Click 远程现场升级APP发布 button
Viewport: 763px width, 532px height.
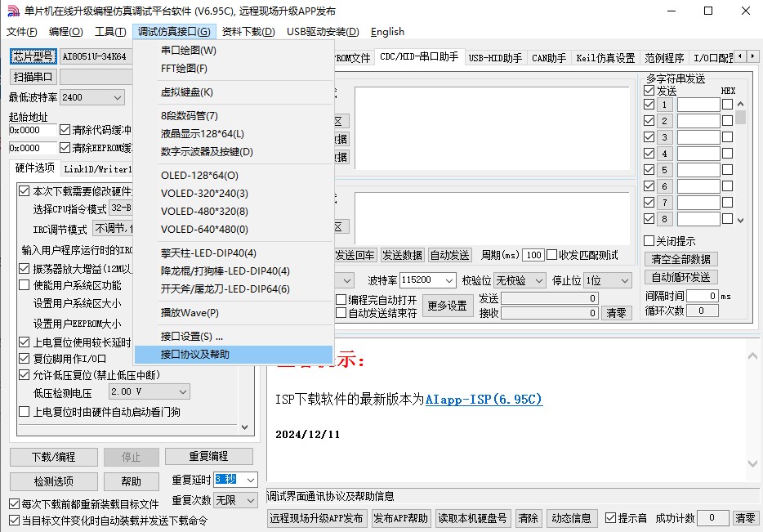click(316, 518)
